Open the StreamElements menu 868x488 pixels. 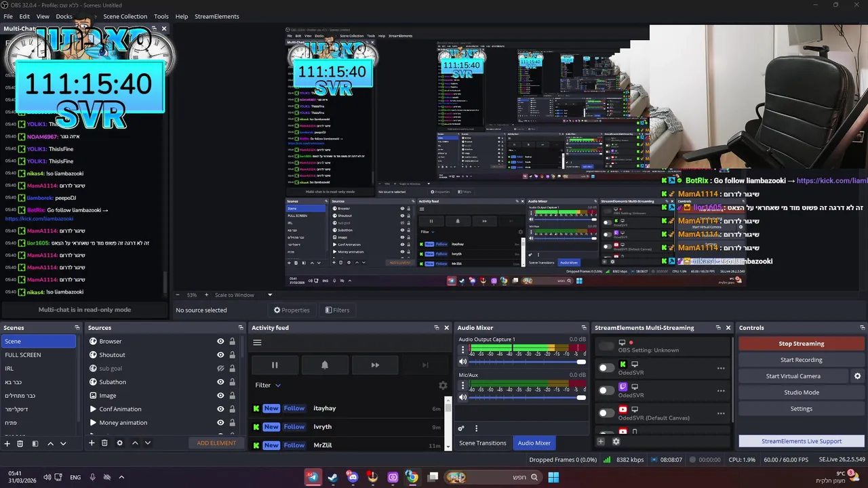pyautogui.click(x=217, y=16)
